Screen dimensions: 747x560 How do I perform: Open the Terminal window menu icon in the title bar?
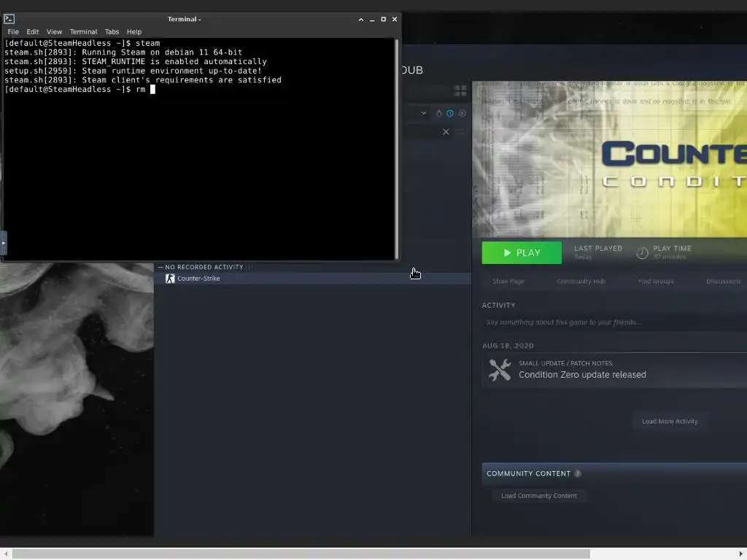click(x=9, y=19)
